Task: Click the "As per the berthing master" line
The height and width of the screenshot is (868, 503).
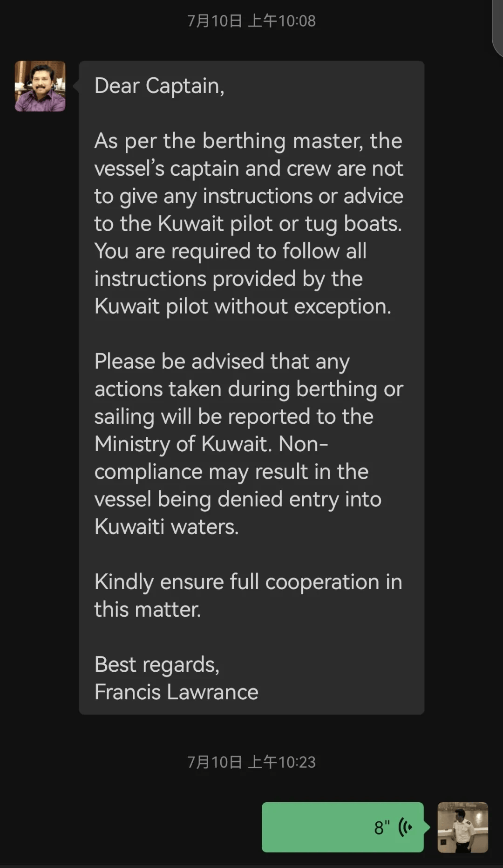Action: 248,141
